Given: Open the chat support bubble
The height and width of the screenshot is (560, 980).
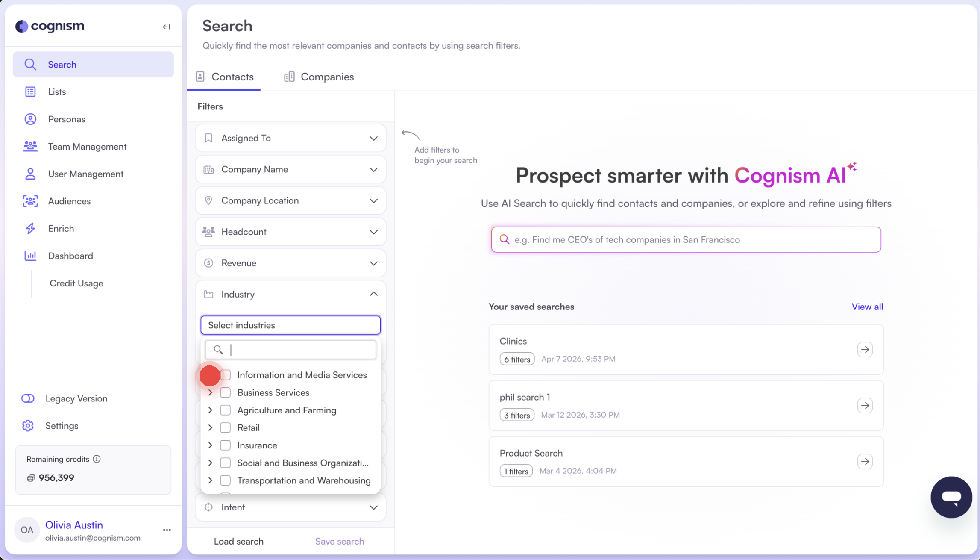Looking at the screenshot, I should point(951,497).
